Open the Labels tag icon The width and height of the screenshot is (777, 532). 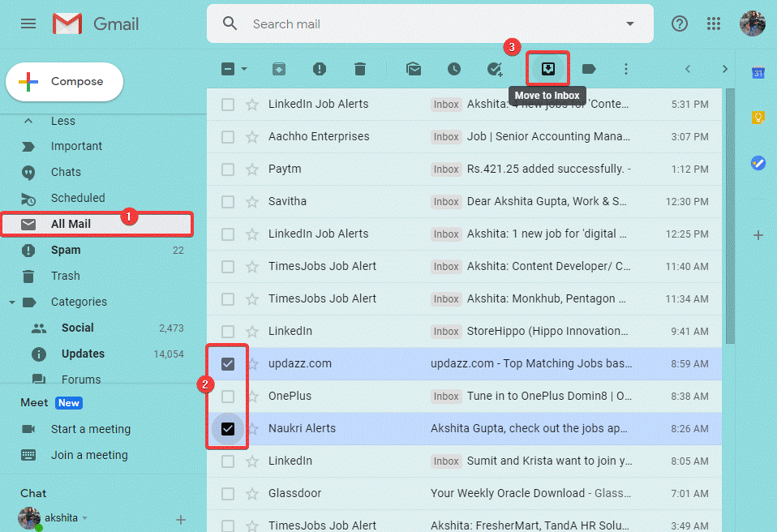pos(589,69)
